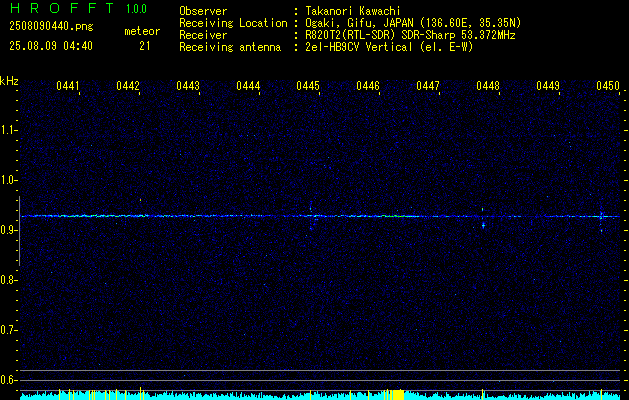This screenshot has height=400, width=629.
Task: Click the 0.6 frequency axis label
Action: (x=8, y=380)
